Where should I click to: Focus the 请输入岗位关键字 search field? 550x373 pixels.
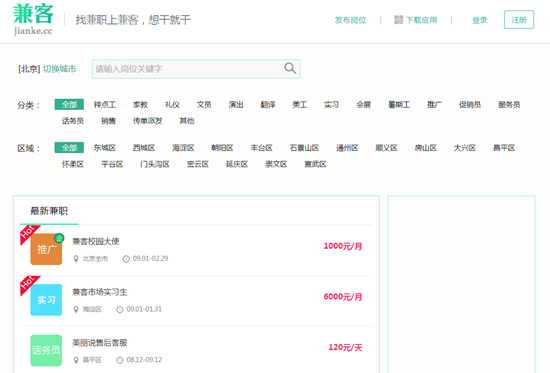[x=196, y=69]
